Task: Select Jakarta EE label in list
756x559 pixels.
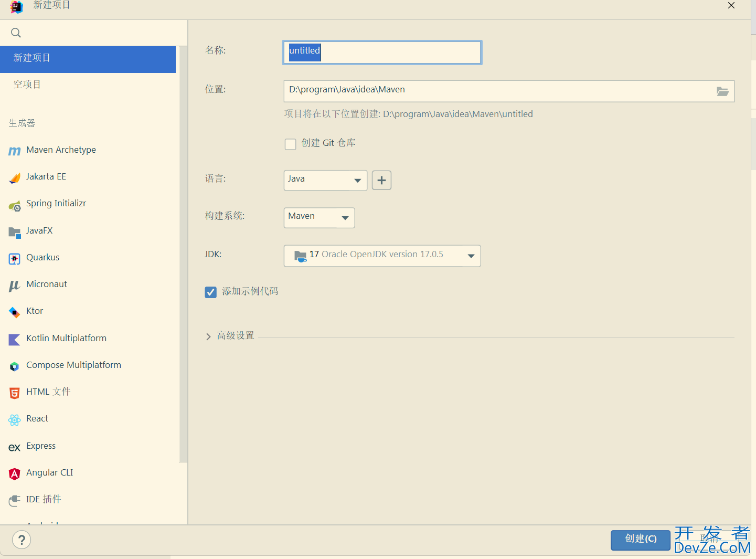Action: point(46,177)
